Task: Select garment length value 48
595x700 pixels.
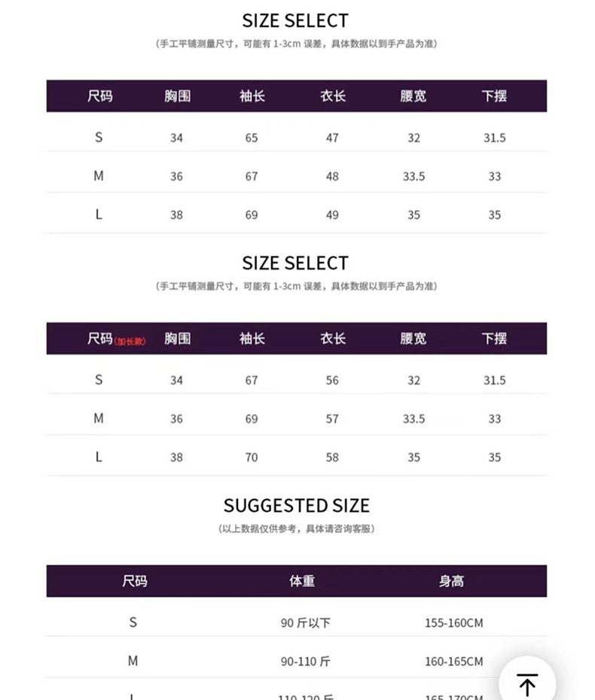Action: 332,176
